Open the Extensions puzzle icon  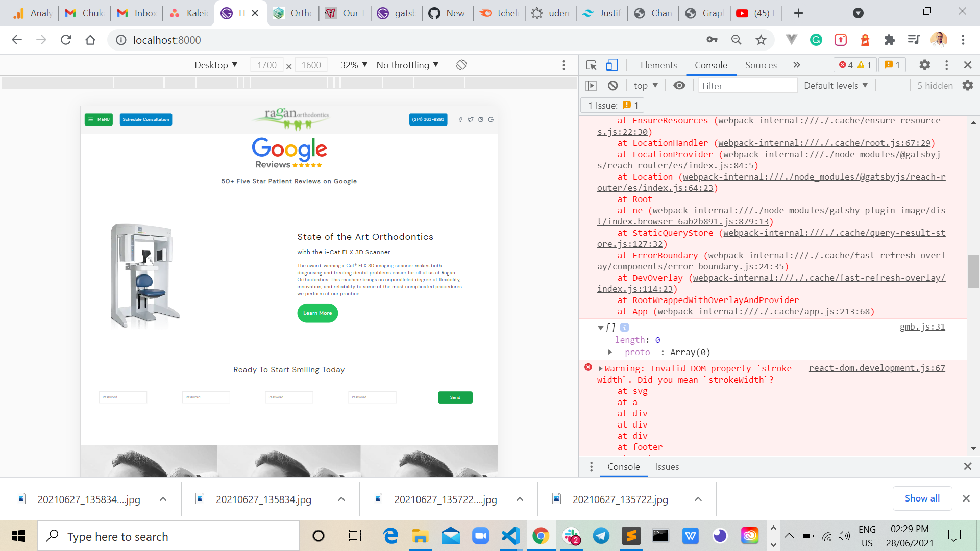pos(890,40)
